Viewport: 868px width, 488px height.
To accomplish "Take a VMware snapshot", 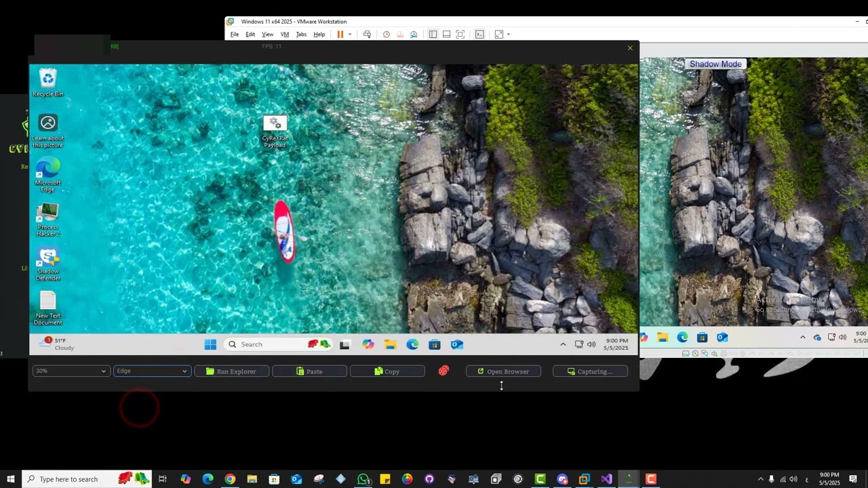I will [x=387, y=35].
